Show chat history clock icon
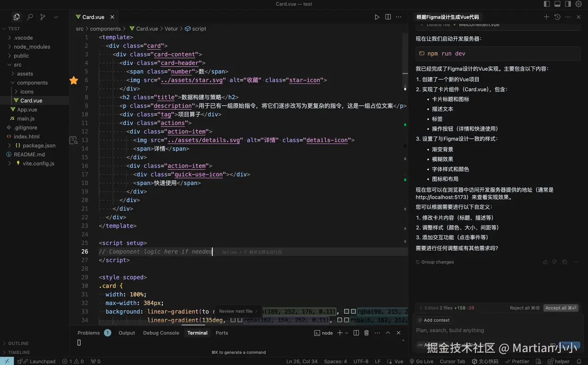588x365 pixels. pos(557,17)
